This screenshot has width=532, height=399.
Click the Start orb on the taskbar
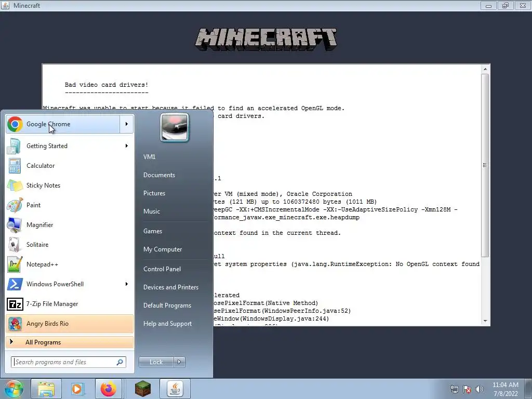click(x=14, y=389)
